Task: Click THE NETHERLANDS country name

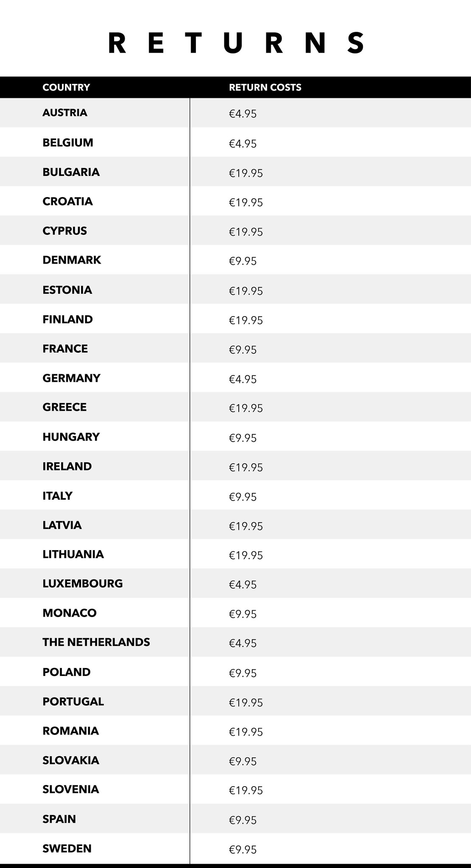Action: point(96,642)
